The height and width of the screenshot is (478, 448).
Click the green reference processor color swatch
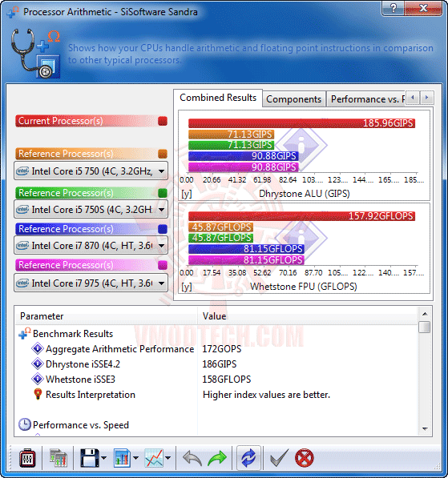coord(163,193)
